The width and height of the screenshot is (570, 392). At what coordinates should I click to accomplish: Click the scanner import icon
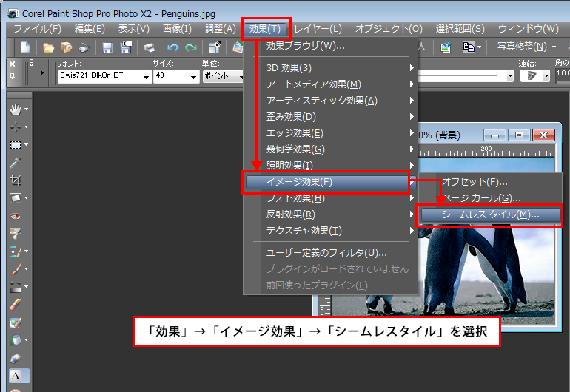84,47
